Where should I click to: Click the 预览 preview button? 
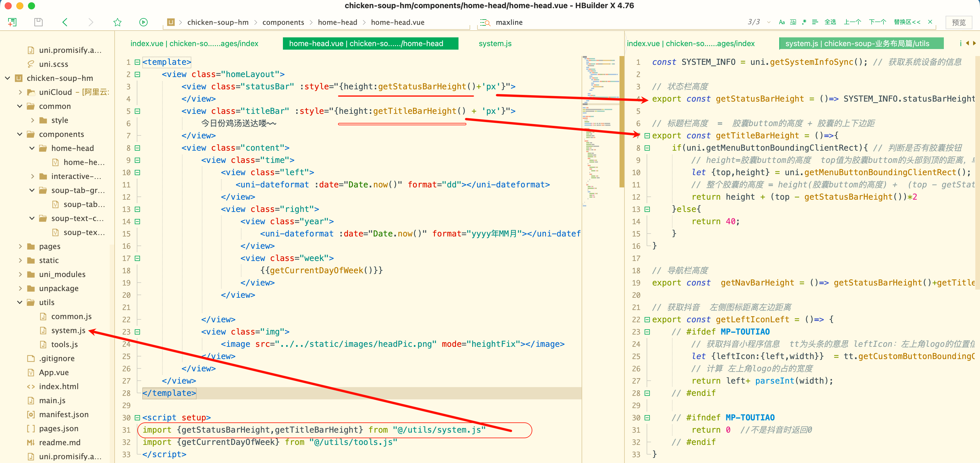958,22
